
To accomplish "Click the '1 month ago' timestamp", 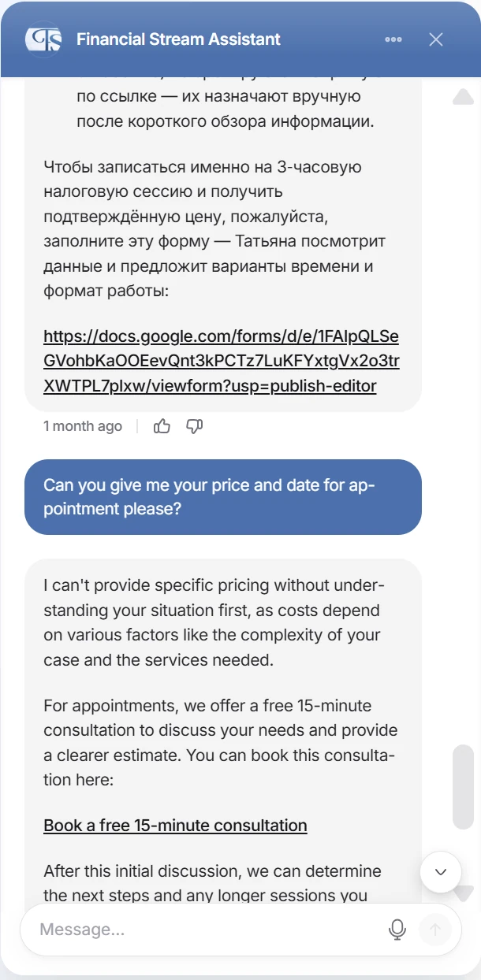I will click(x=82, y=425).
